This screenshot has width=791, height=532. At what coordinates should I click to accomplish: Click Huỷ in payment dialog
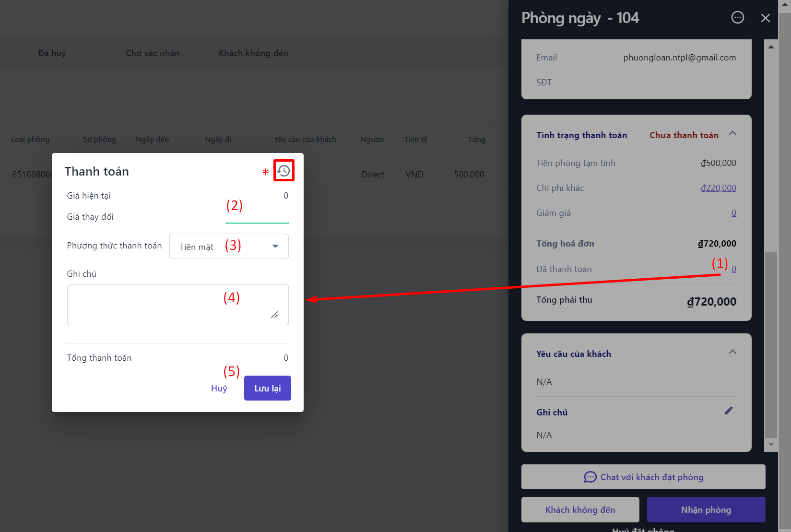219,389
